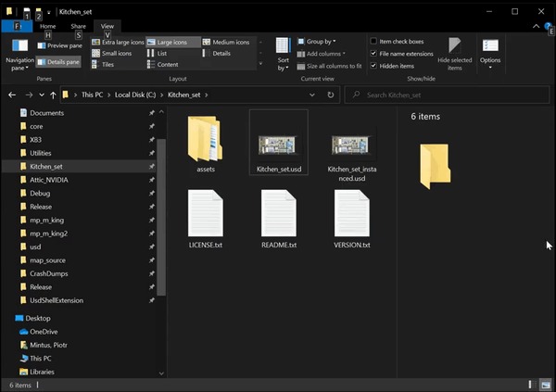556x392 pixels.
Task: Go back with the back arrow
Action: point(12,95)
